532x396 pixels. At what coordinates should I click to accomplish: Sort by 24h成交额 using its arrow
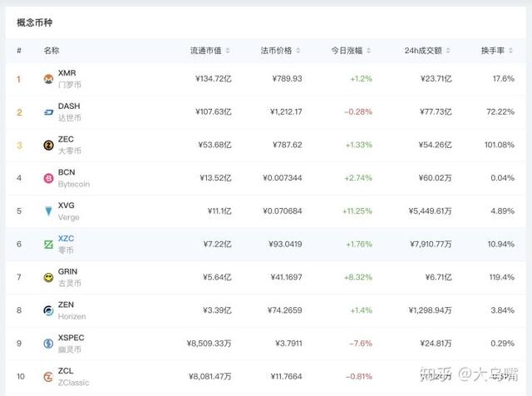point(448,51)
